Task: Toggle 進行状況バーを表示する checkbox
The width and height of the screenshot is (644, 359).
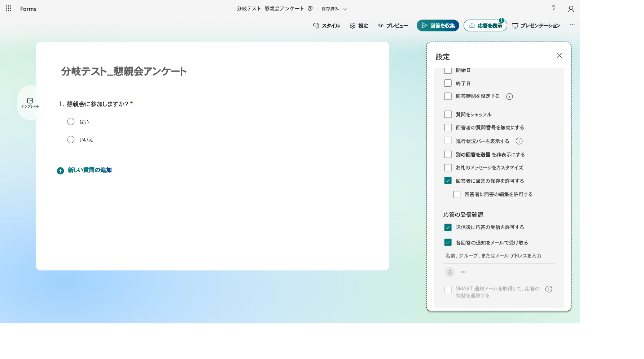Action: click(x=448, y=141)
